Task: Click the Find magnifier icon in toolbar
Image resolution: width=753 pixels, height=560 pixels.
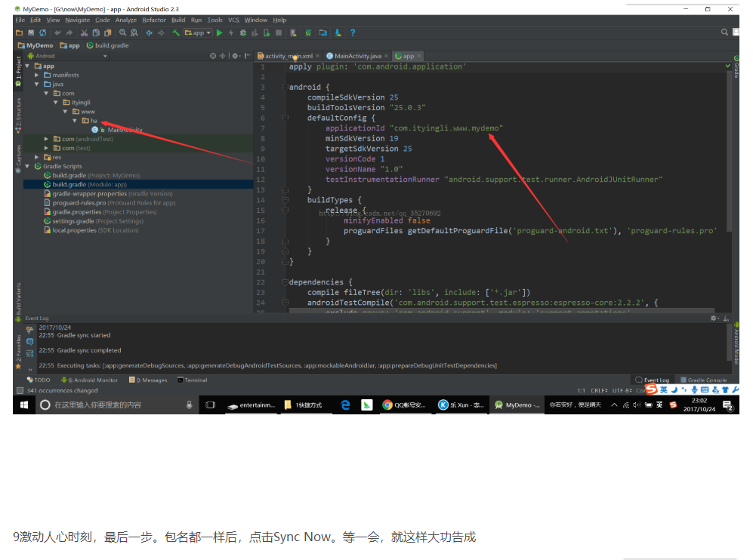Action: (122, 33)
